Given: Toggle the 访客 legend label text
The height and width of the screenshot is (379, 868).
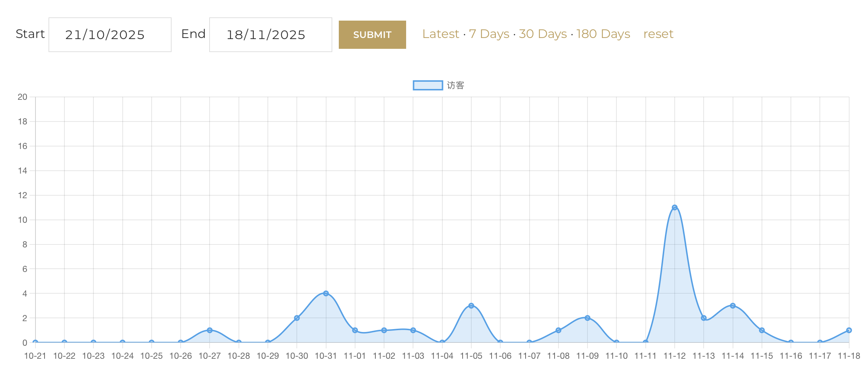Looking at the screenshot, I should 455,85.
